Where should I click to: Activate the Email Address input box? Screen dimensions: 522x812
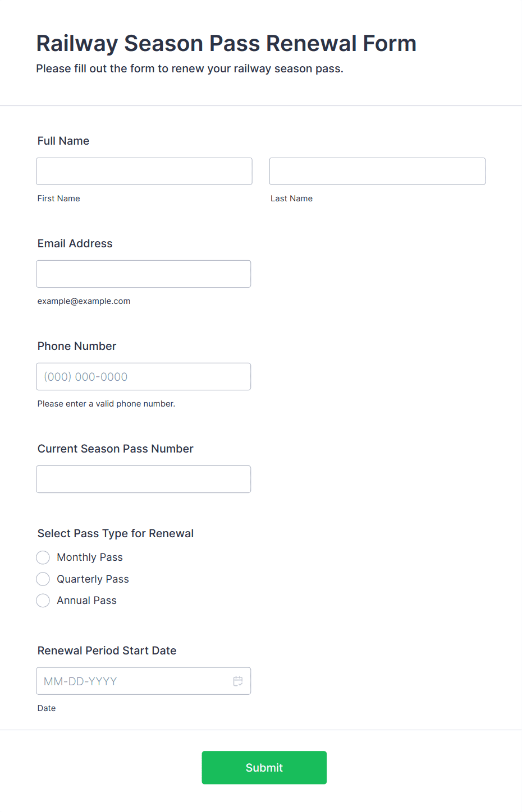click(x=144, y=274)
